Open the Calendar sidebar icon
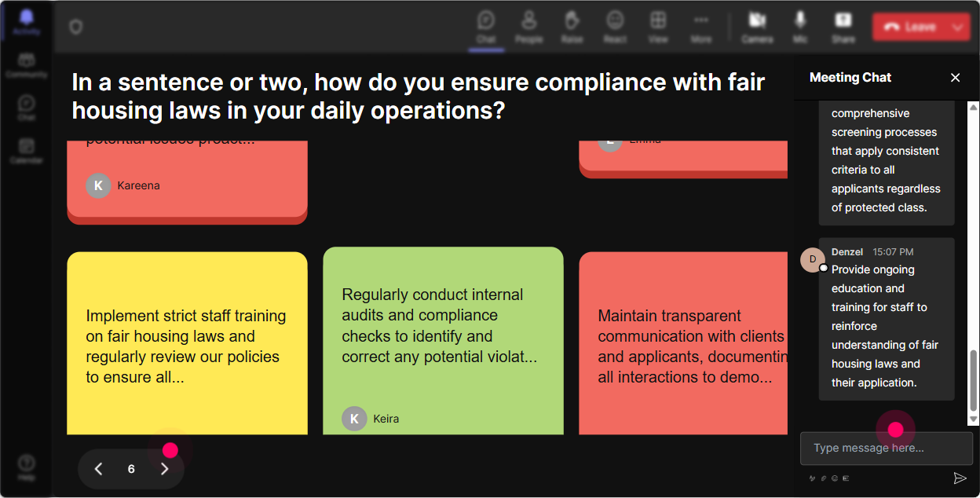The width and height of the screenshot is (980, 498). [27, 150]
